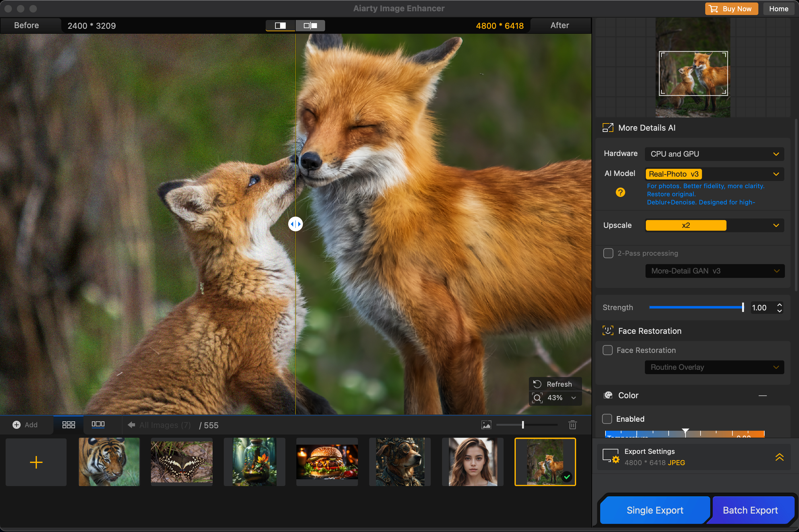Switch to grid view in filmstrip

coord(68,424)
